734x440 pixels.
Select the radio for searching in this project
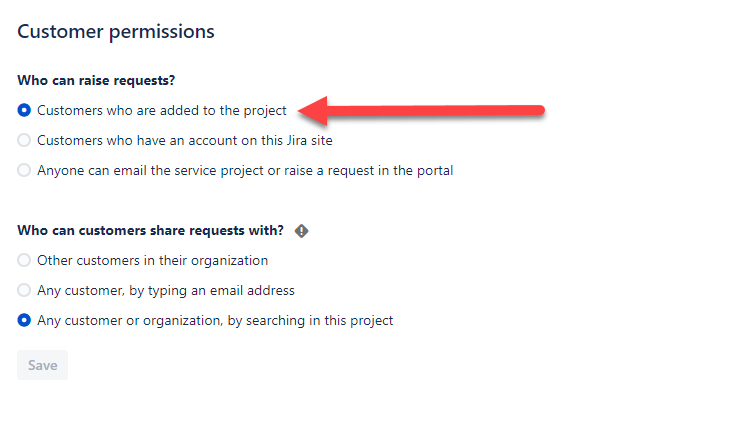(x=24, y=320)
